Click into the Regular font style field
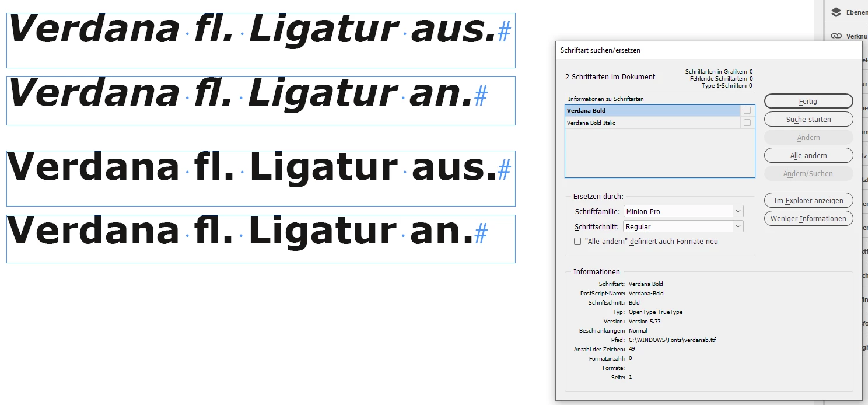Viewport: 868px width, 405px height. pos(678,226)
